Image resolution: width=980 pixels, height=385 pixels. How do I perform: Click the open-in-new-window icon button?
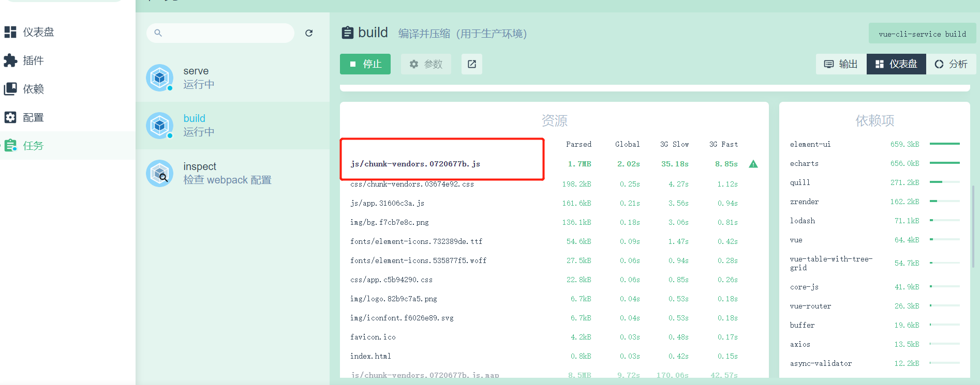coord(472,64)
